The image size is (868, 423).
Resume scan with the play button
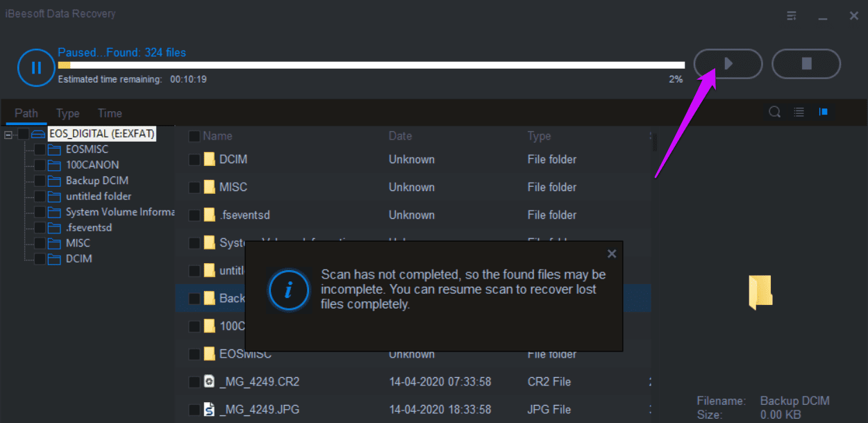pyautogui.click(x=728, y=64)
